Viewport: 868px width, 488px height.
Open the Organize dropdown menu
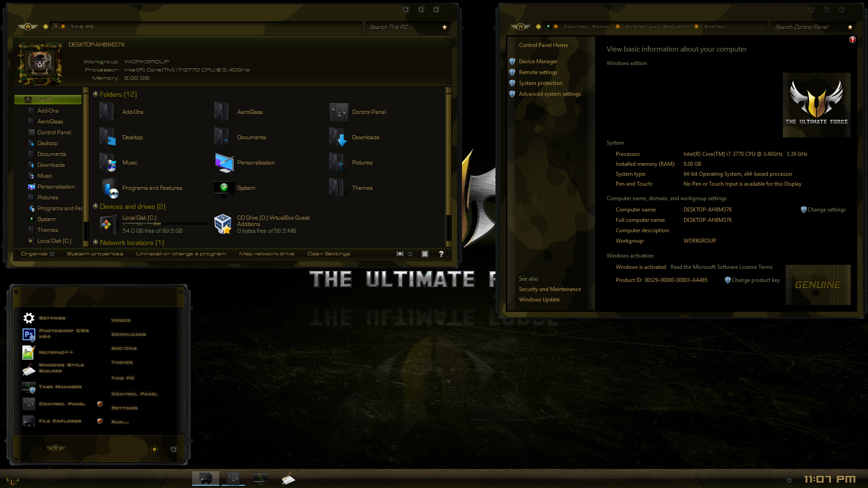(38, 254)
